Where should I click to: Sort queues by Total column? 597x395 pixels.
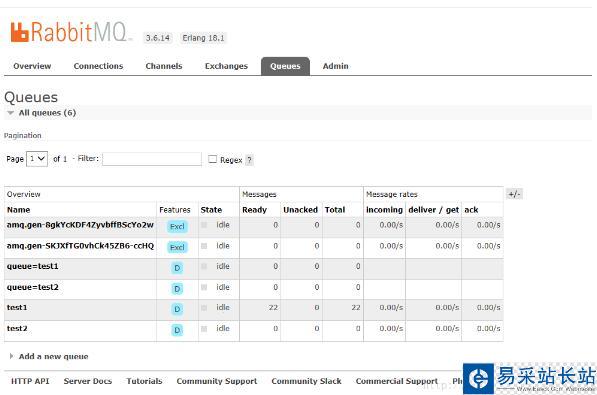335,210
